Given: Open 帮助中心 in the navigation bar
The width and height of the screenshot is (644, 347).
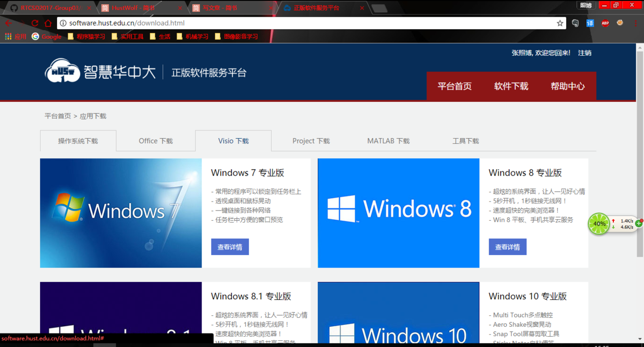Looking at the screenshot, I should tap(568, 86).
